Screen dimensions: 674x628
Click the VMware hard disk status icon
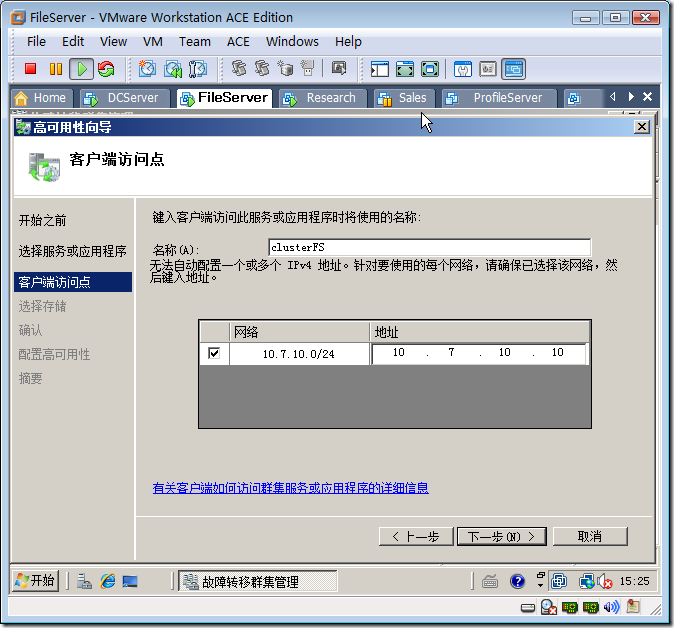coord(527,607)
